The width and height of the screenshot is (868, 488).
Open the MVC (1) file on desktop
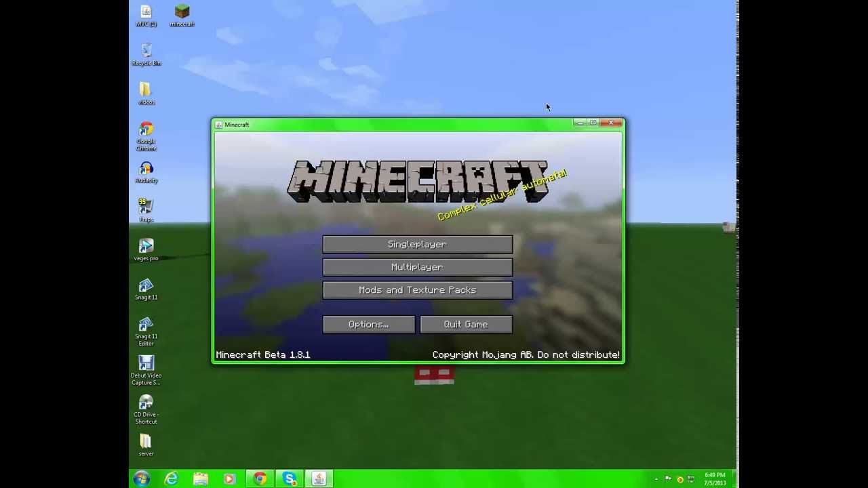(x=146, y=16)
